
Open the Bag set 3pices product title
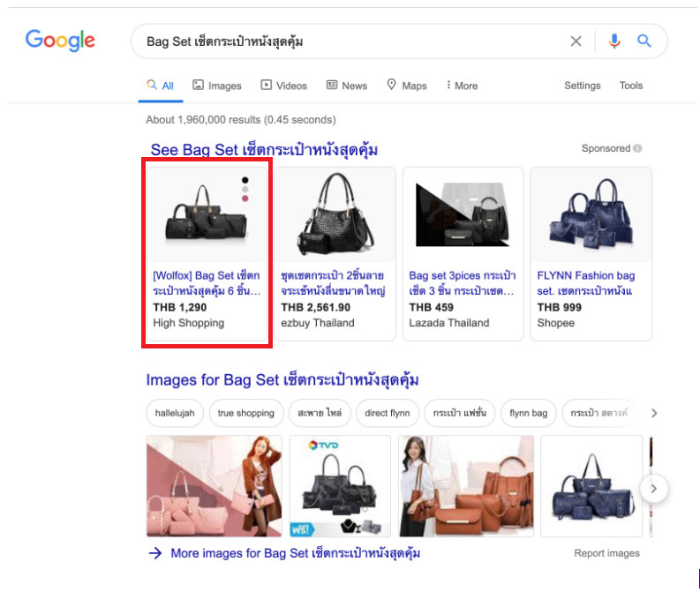click(x=463, y=283)
